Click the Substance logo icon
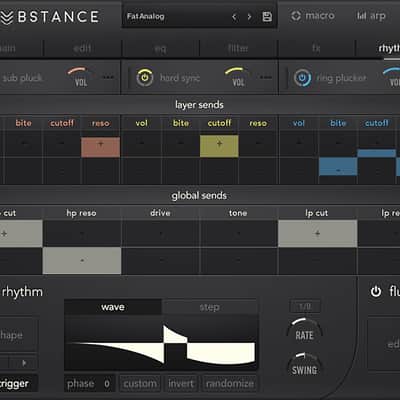The image size is (400, 400). click(7, 17)
